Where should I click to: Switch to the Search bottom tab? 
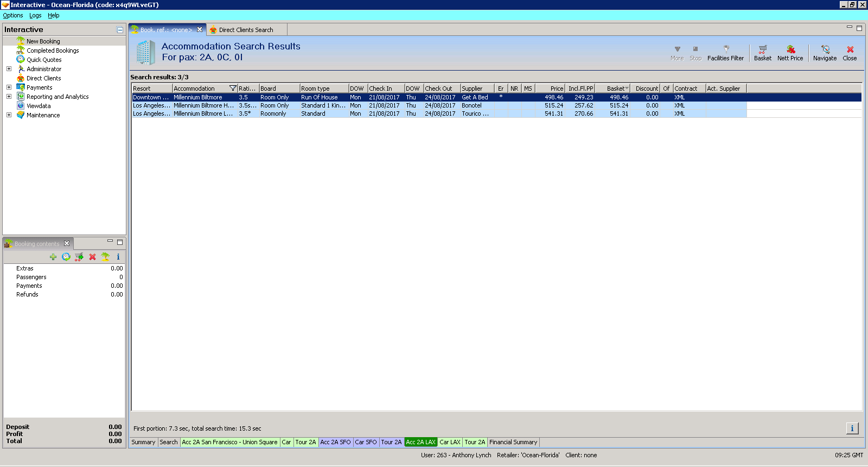(x=169, y=442)
